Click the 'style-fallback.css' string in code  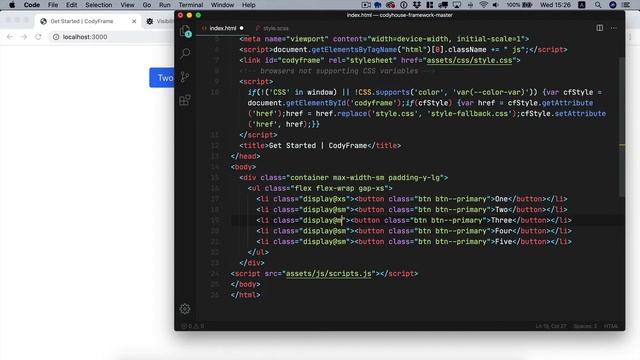pyautogui.click(x=469, y=113)
